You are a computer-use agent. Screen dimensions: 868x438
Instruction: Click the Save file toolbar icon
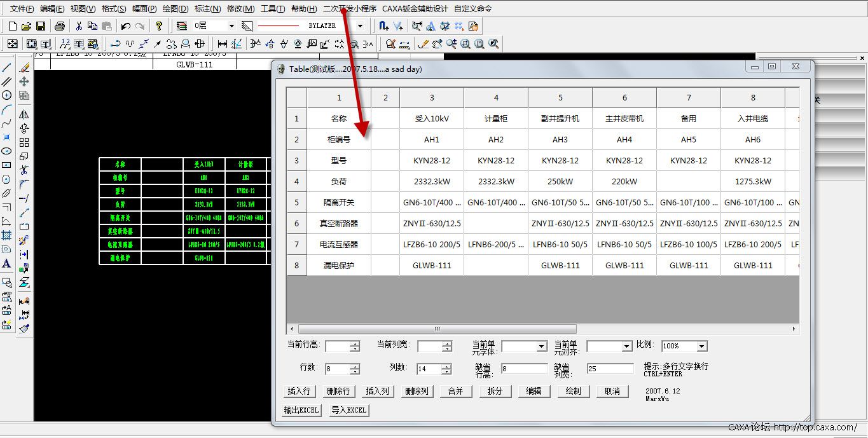click(x=41, y=26)
